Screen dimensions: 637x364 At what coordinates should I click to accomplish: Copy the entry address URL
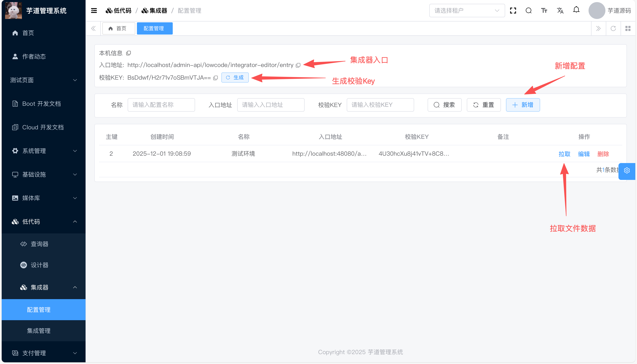298,65
